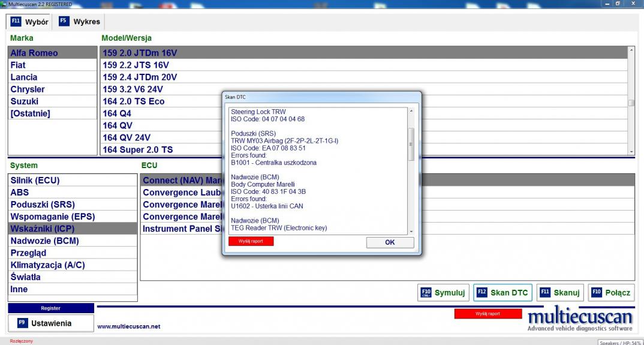Open Klimatyzacja (A/C) system
Screen dimensions: 644x345
pos(73,265)
